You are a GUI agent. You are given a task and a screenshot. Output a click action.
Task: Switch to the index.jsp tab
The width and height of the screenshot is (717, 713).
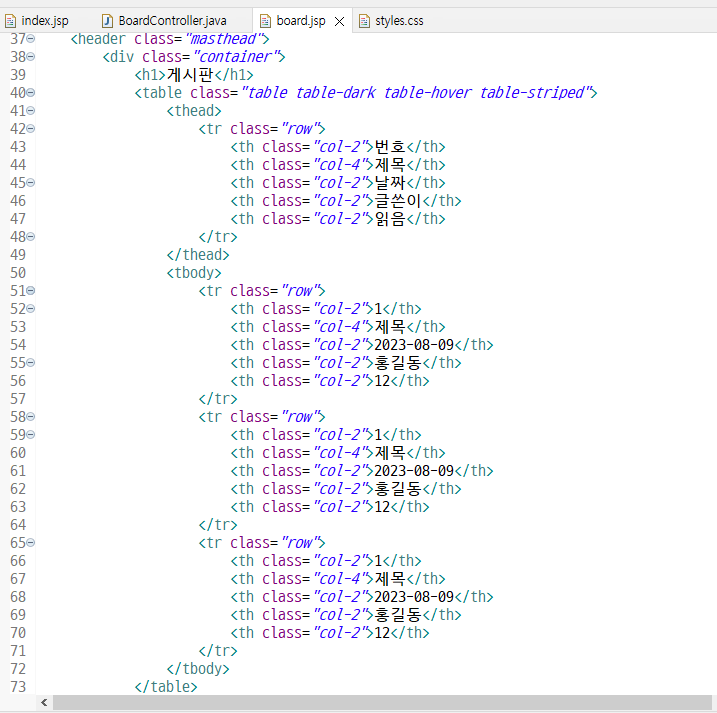click(x=44, y=21)
